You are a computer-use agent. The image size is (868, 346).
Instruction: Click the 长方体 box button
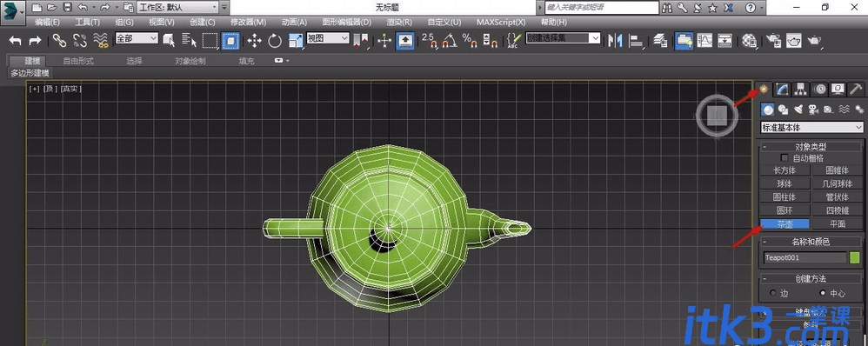[785, 170]
